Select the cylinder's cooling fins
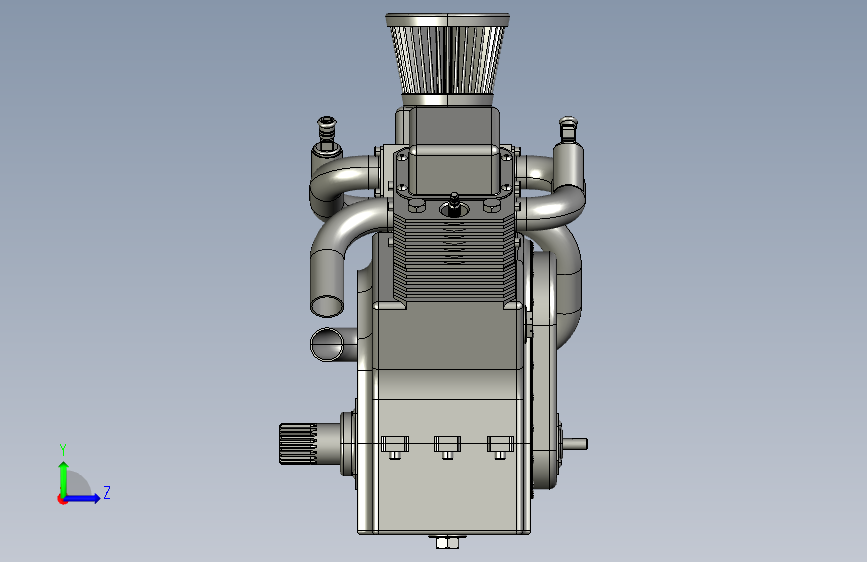 click(454, 257)
